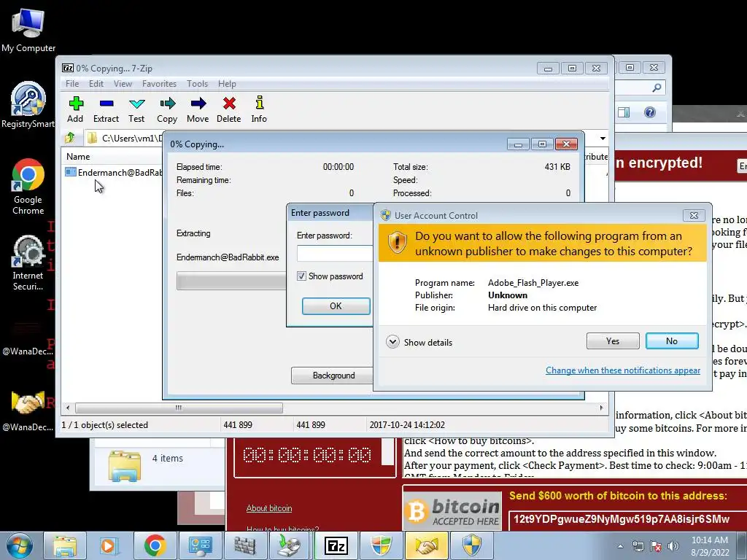Show hidden system tray icons
The height and width of the screenshot is (560, 747).
tap(620, 546)
